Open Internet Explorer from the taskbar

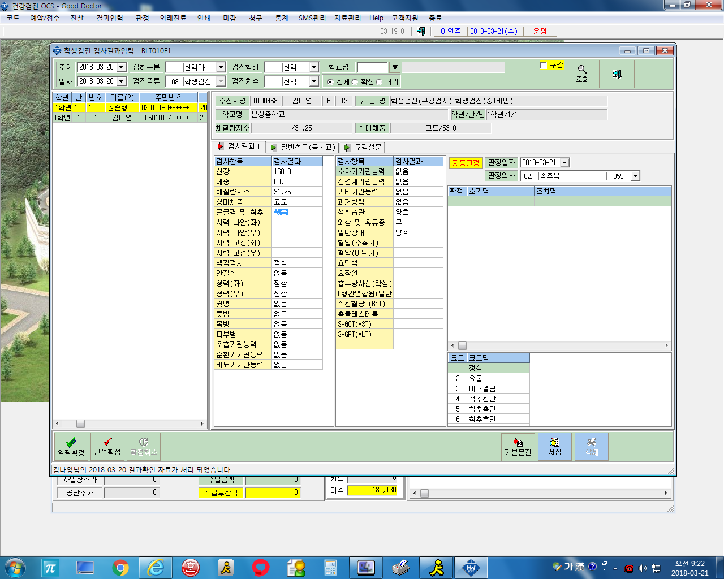156,568
